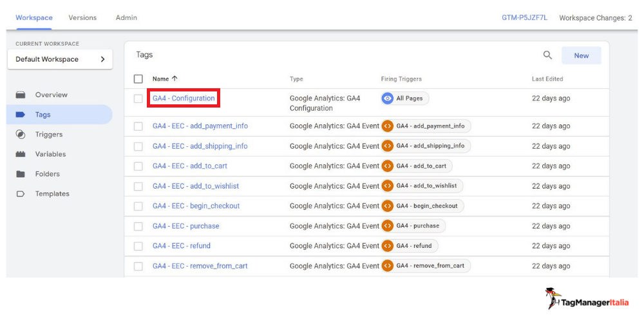Image resolution: width=644 pixels, height=322 pixels.
Task: Click the GTM-P5JZF7L container ID
Action: coord(524,17)
